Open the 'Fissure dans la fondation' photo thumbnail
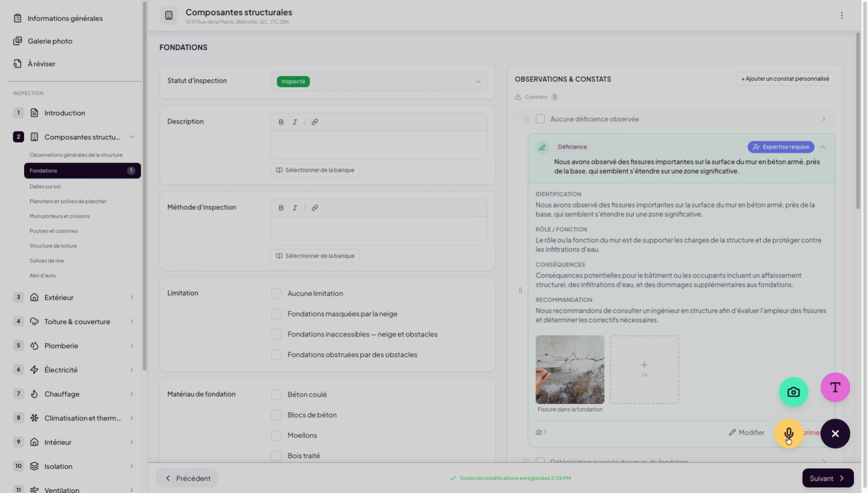Screen dimensions: 868x493 coord(569,369)
